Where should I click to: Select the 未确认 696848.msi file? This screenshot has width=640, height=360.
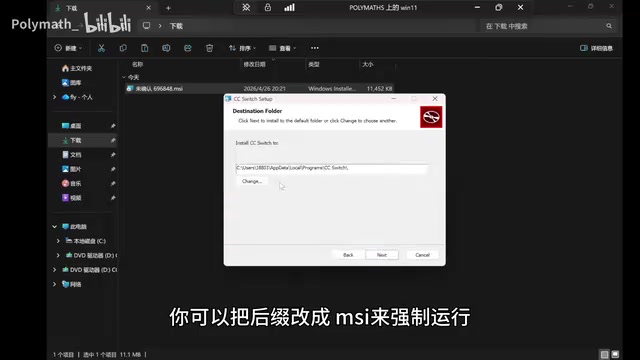[x=259, y=89]
